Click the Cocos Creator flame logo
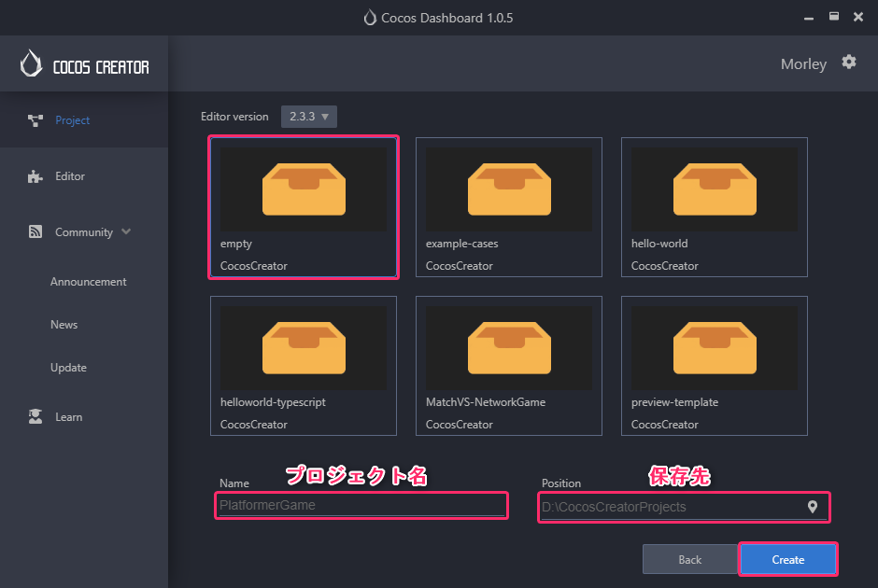The image size is (878, 588). click(x=32, y=63)
